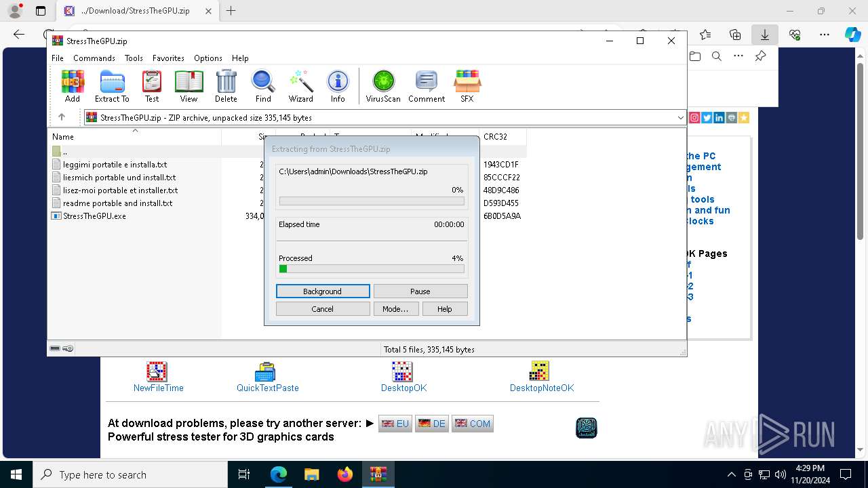Open the Help menu

pyautogui.click(x=240, y=58)
